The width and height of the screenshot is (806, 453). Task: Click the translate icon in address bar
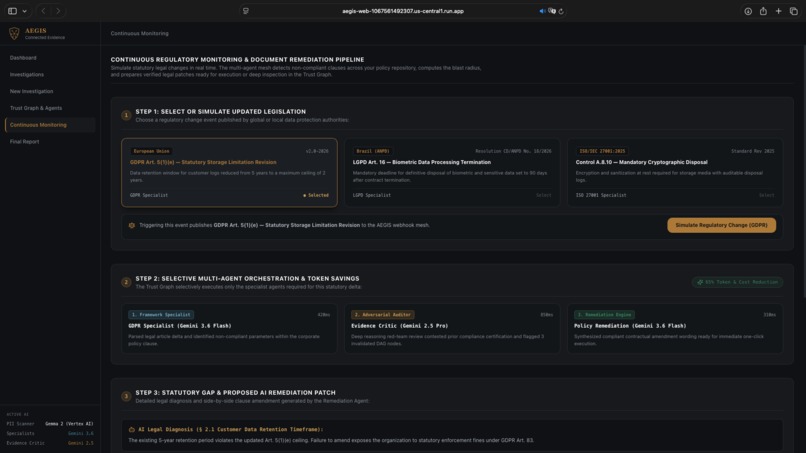[x=552, y=11]
